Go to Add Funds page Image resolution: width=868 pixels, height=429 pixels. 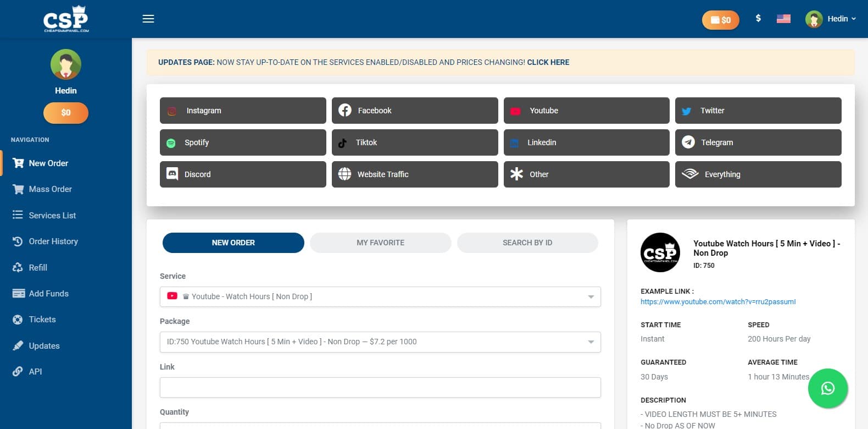(x=48, y=294)
